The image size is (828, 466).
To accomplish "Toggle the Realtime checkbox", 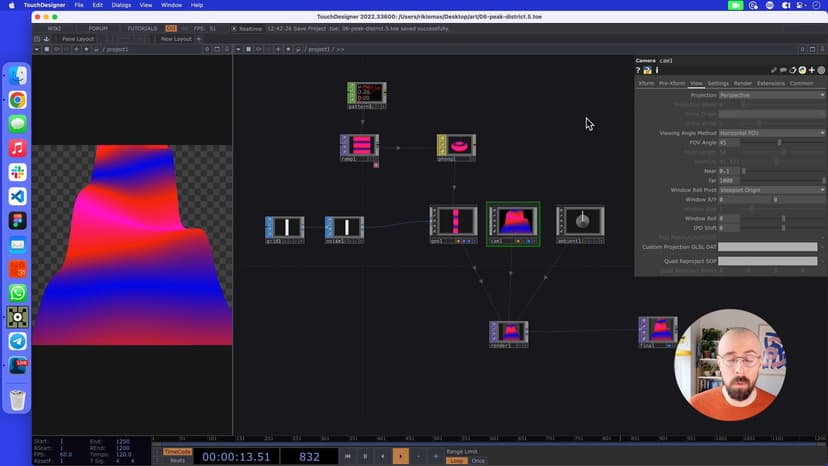I will point(235,28).
